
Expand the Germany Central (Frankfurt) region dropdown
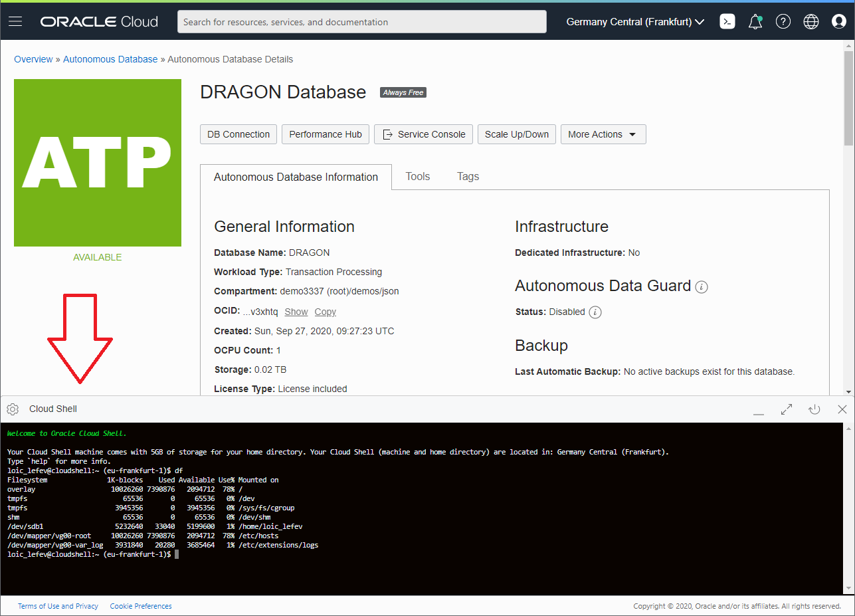[x=635, y=22]
